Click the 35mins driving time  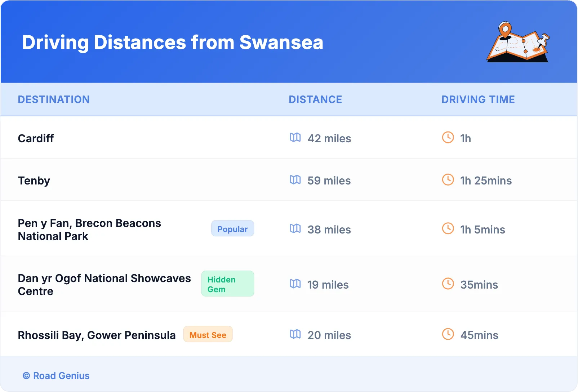pos(479,285)
